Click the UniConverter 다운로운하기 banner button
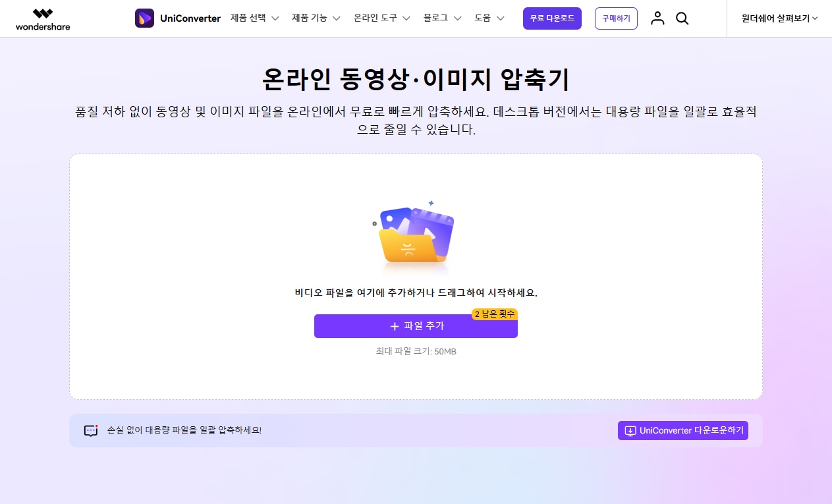 (683, 430)
